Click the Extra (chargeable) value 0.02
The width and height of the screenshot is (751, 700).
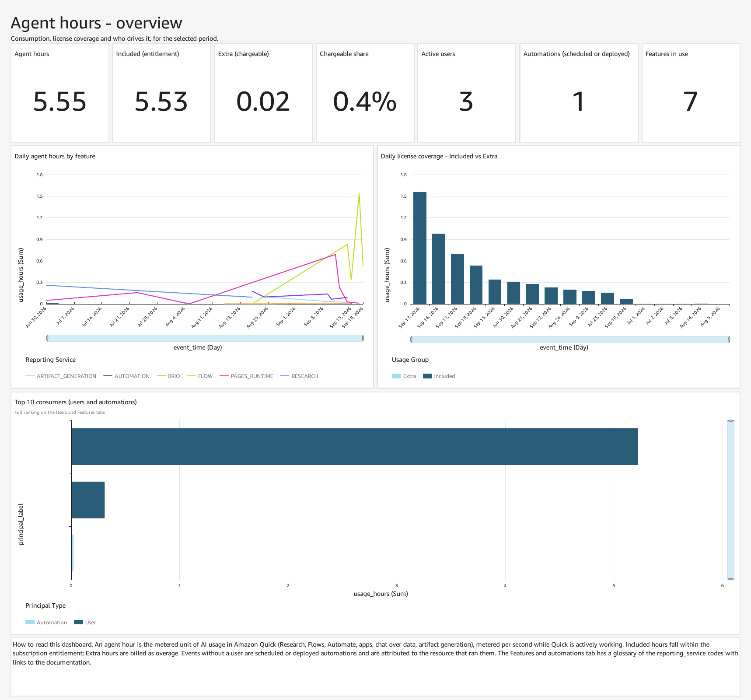tap(263, 101)
